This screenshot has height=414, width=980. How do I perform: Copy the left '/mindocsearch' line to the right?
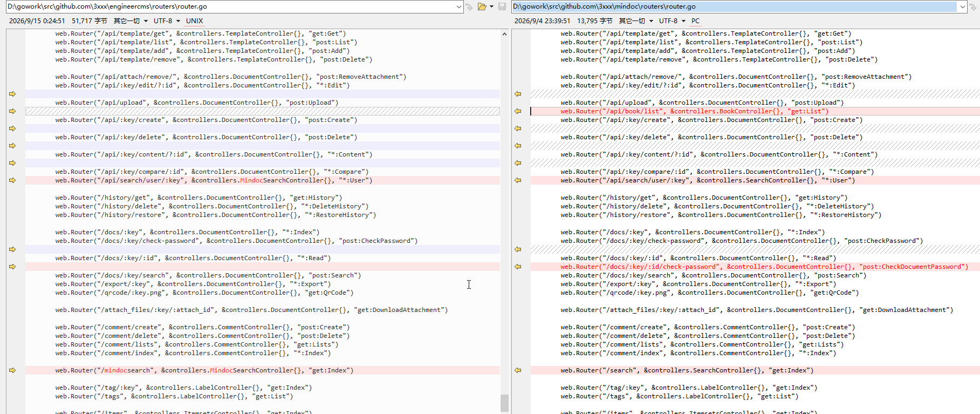12,370
